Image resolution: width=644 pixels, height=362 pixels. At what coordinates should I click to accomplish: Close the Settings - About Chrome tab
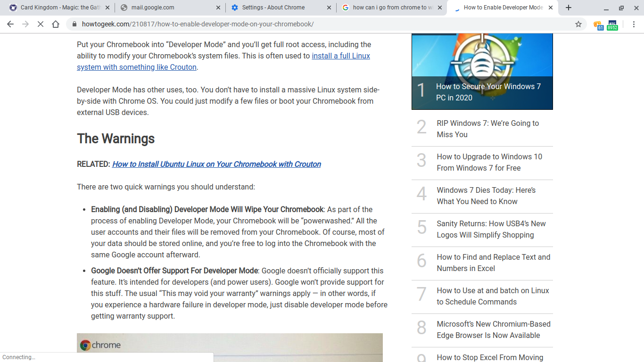coord(329,8)
